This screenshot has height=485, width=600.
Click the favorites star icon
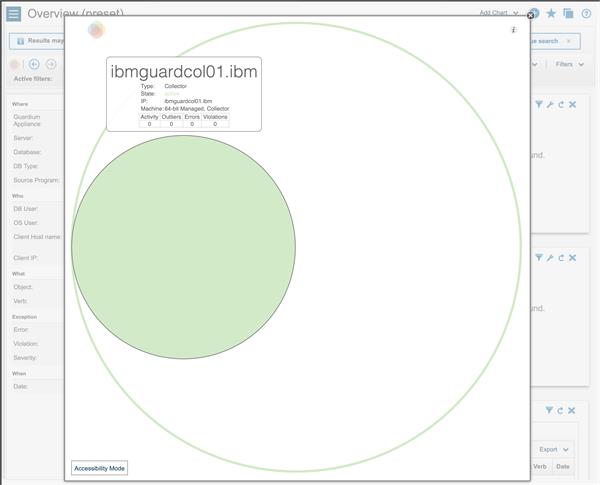pyautogui.click(x=551, y=14)
